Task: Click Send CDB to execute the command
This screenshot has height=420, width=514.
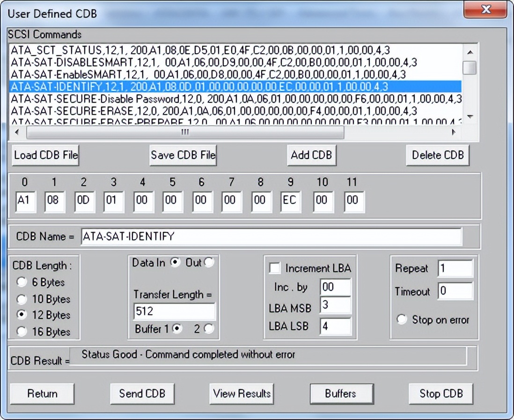Action: [142, 393]
